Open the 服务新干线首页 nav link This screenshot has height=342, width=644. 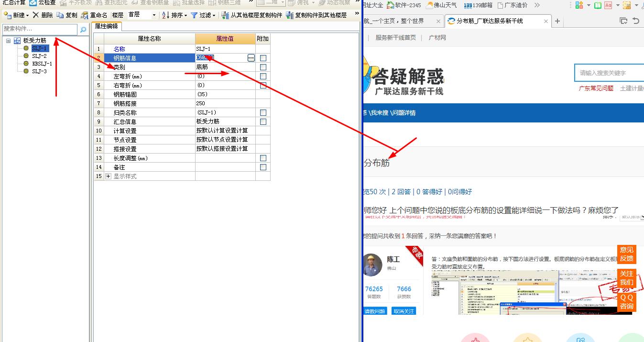tap(395, 37)
